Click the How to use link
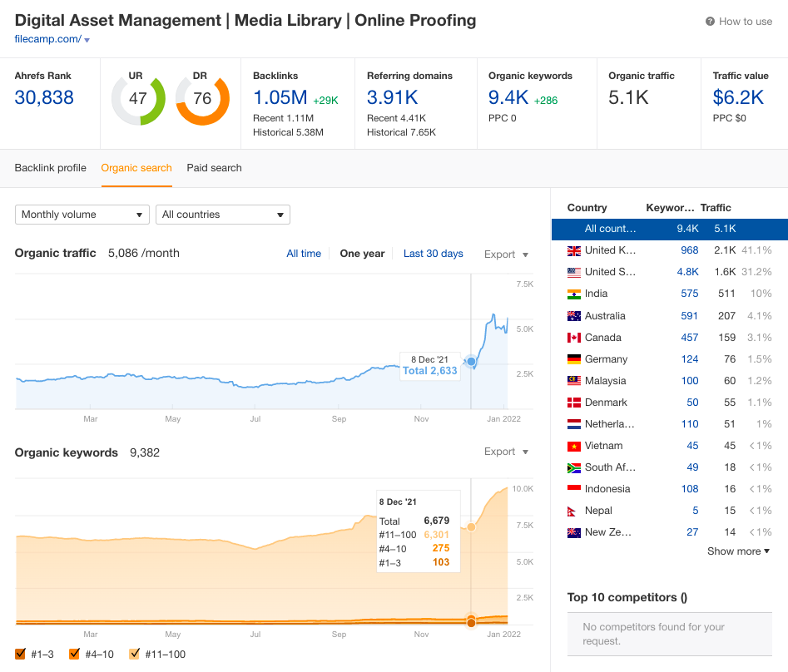Viewport: 788px width, 672px height. pyautogui.click(x=746, y=22)
